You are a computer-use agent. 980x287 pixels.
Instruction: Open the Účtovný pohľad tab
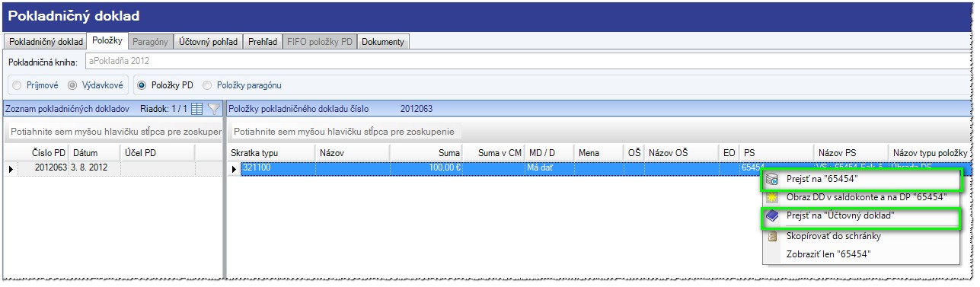coord(209,42)
